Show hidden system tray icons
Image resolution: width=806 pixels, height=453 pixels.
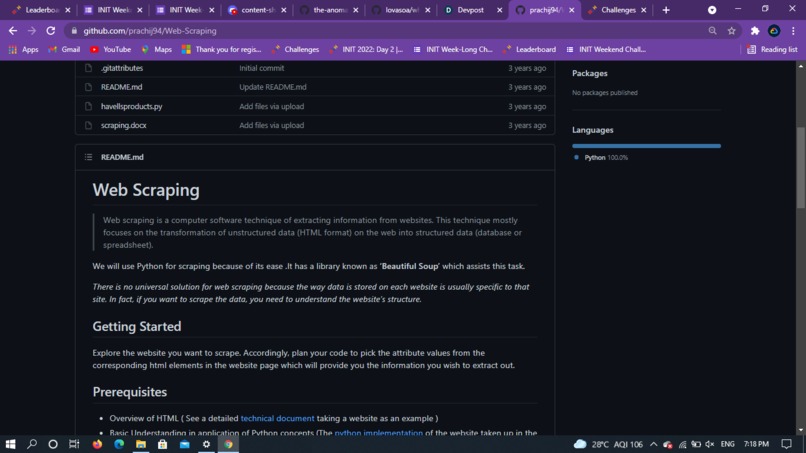pos(653,444)
